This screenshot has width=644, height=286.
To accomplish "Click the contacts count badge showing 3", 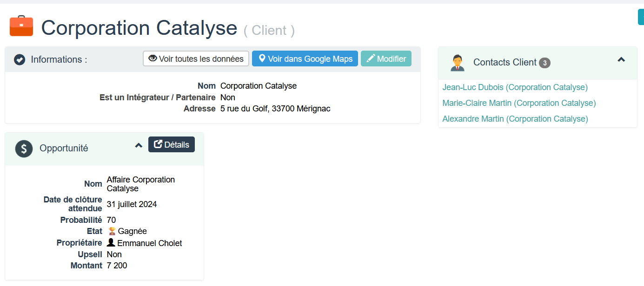I will pyautogui.click(x=544, y=63).
